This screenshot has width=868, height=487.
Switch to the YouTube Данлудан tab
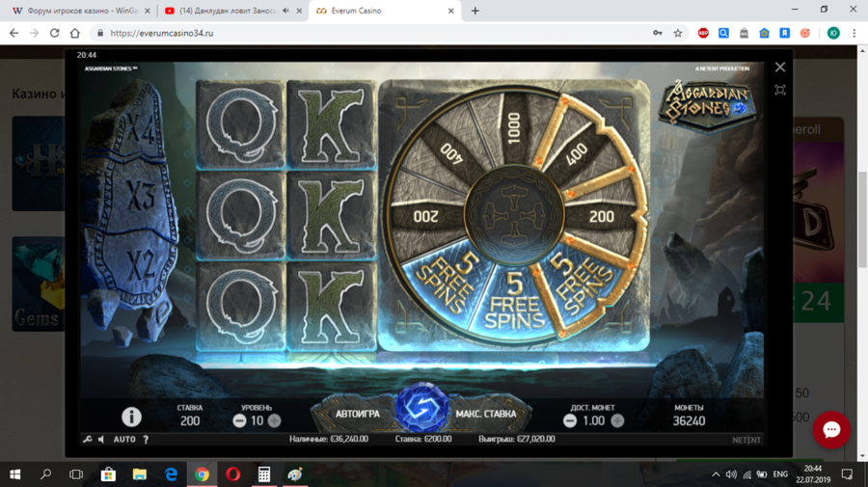(222, 11)
